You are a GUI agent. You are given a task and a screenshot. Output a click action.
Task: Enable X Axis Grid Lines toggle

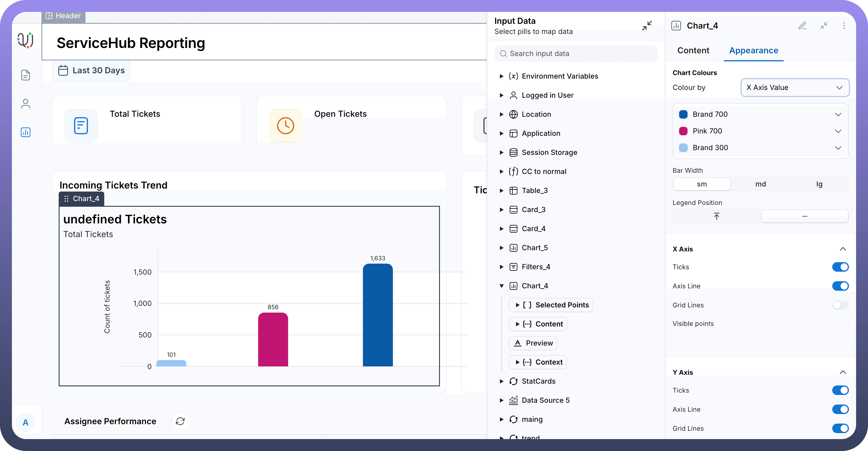tap(840, 305)
